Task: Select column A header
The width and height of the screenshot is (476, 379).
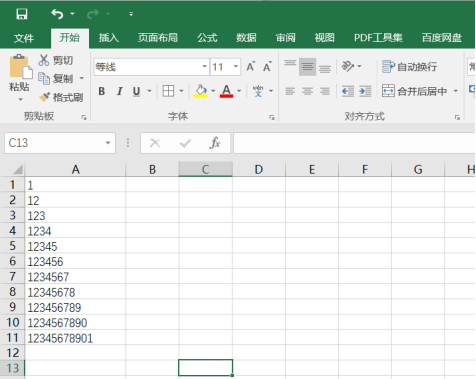Action: (x=75, y=169)
